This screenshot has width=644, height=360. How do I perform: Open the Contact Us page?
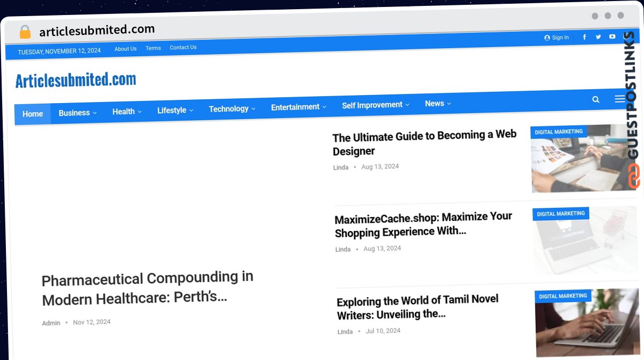click(183, 47)
